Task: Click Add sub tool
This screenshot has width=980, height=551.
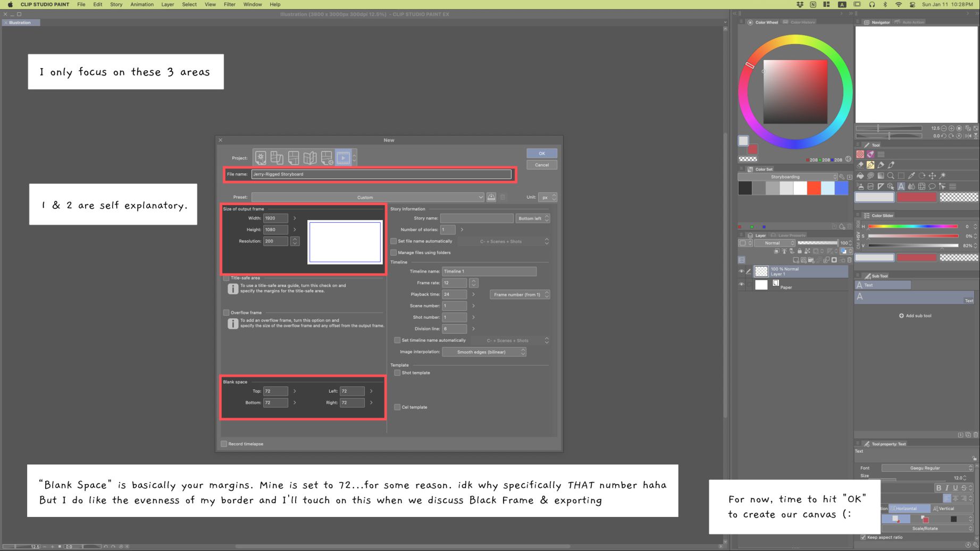Action: (915, 316)
